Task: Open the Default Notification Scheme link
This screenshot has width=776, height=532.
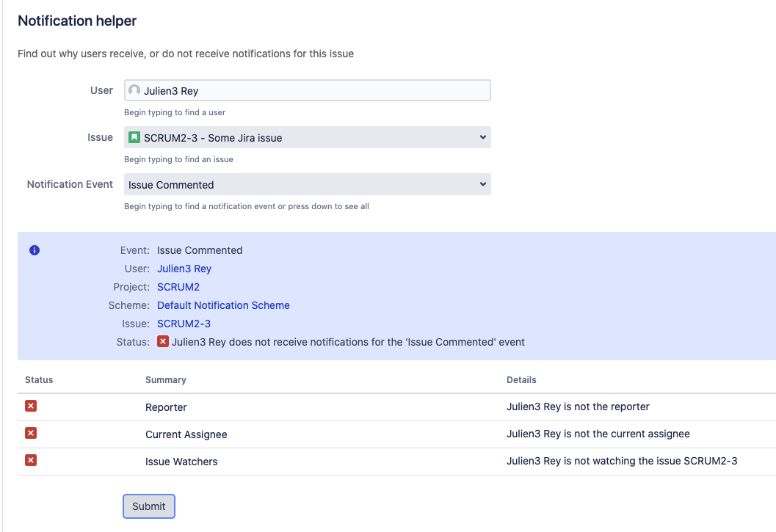Action: (x=223, y=305)
